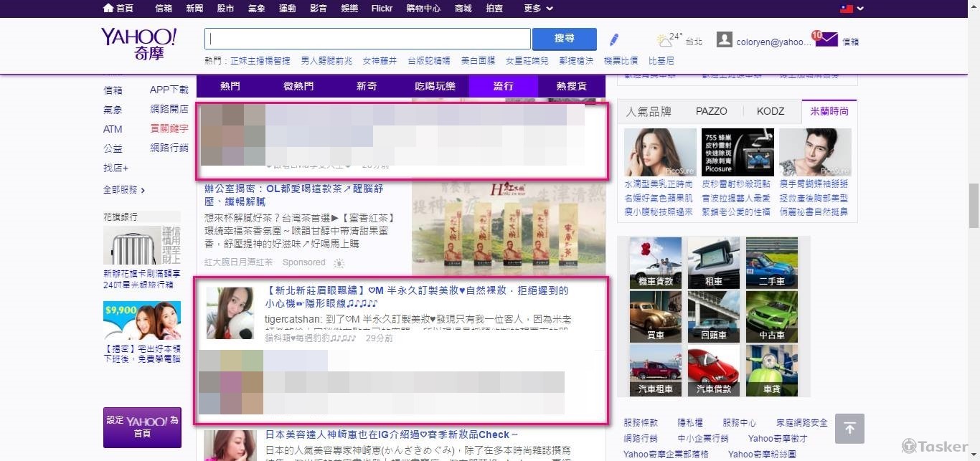Switch to the 熱搜貨 tab
The width and height of the screenshot is (980, 461).
[572, 86]
